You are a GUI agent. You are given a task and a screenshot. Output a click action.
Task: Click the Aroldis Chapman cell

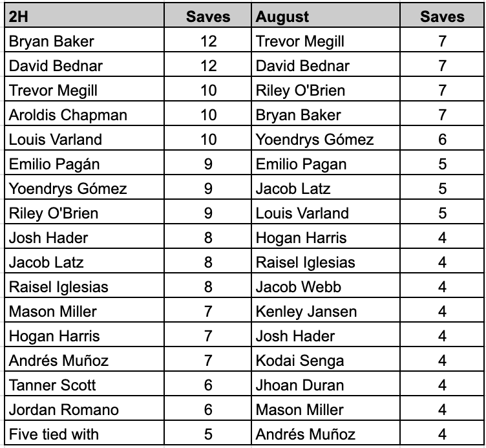84,114
